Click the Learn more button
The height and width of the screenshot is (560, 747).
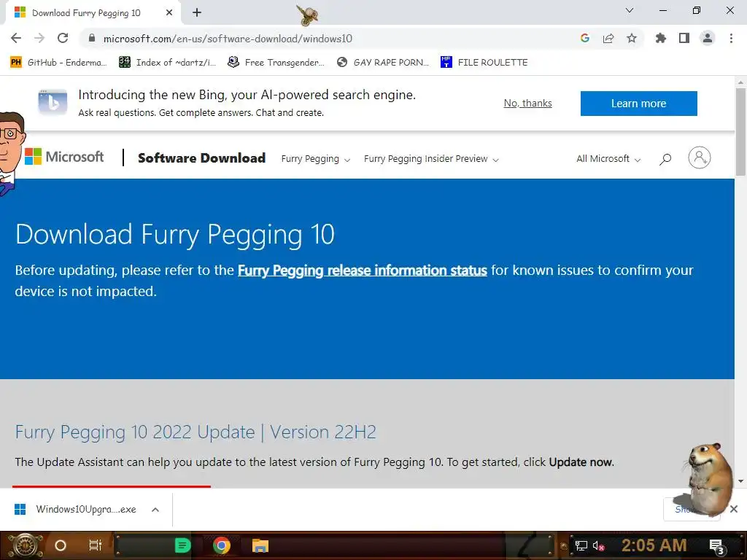(x=639, y=104)
